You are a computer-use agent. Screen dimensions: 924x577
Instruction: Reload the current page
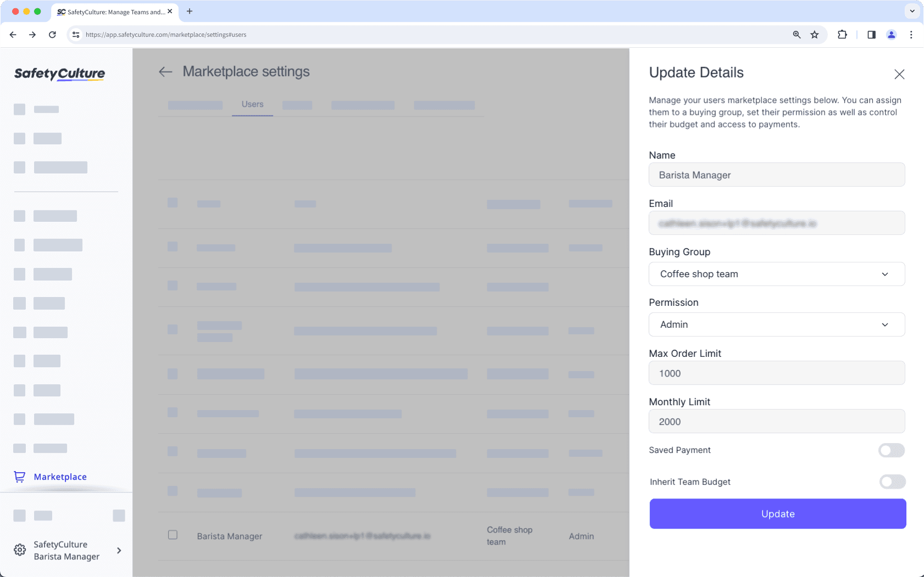pyautogui.click(x=52, y=34)
